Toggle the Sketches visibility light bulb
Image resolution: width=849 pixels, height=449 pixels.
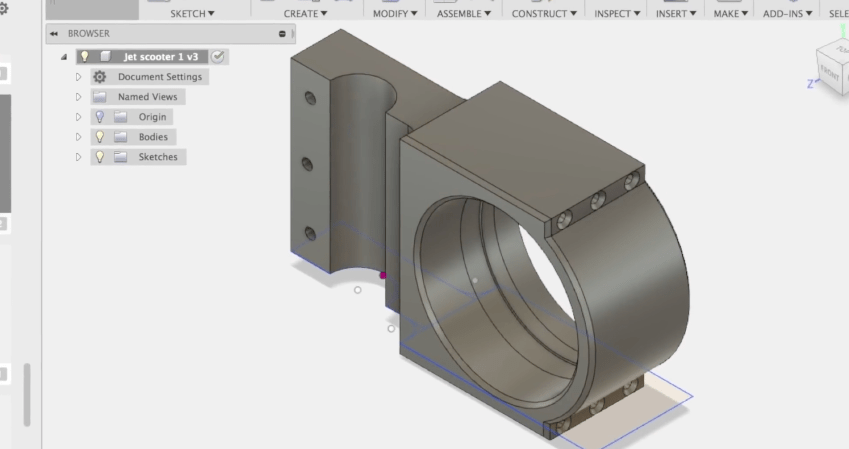pyautogui.click(x=99, y=157)
